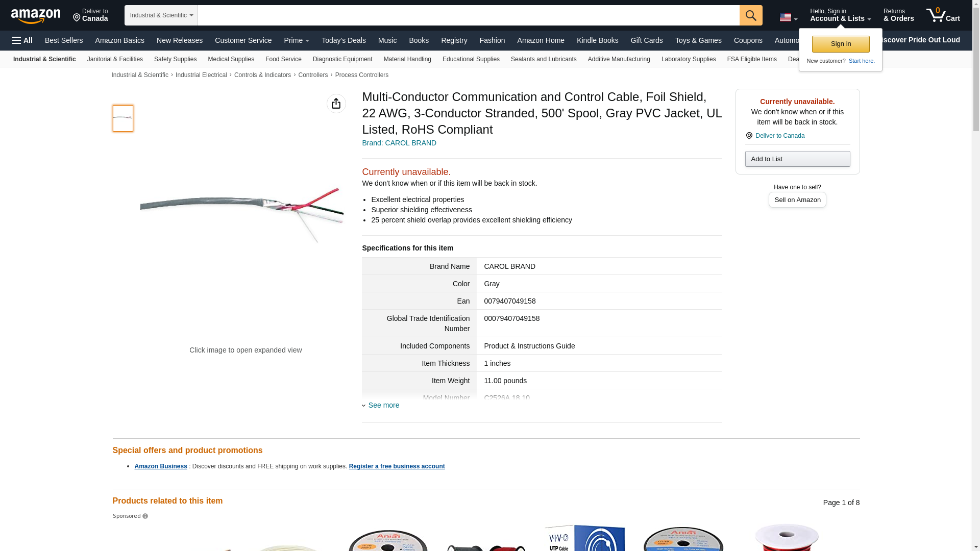Click the share icon on product image
The width and height of the screenshot is (980, 551).
coord(336,104)
